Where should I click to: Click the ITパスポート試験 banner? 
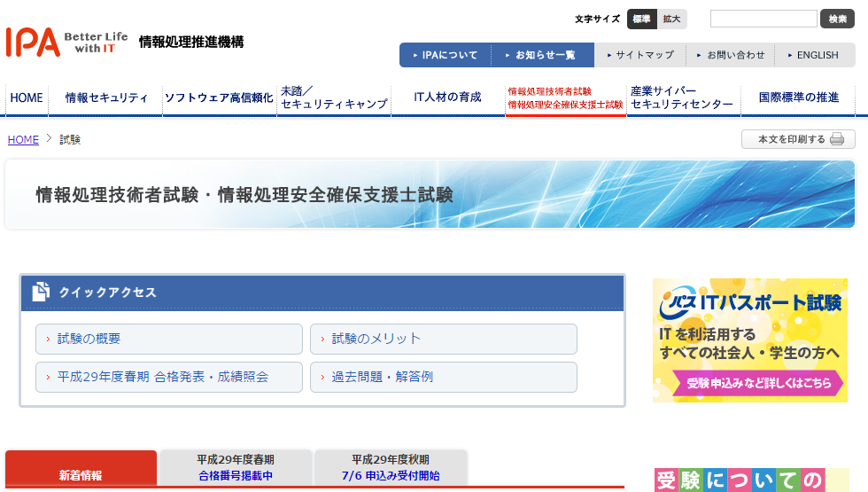coord(750,340)
